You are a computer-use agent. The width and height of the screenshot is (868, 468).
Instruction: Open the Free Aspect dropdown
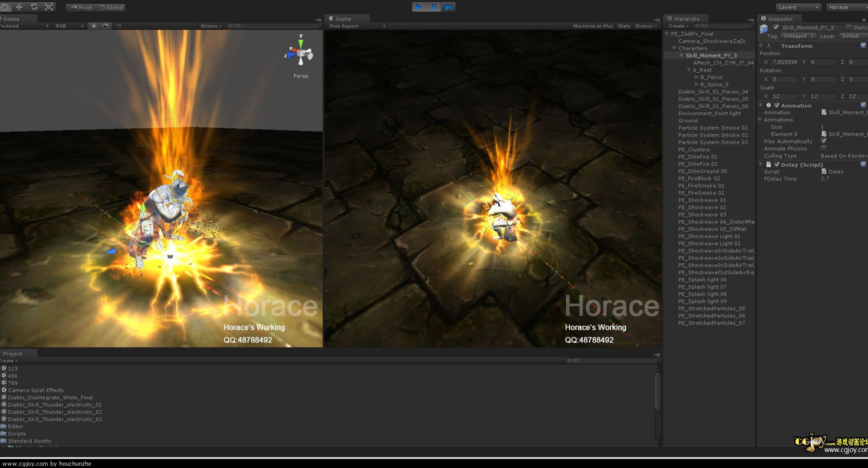357,26
